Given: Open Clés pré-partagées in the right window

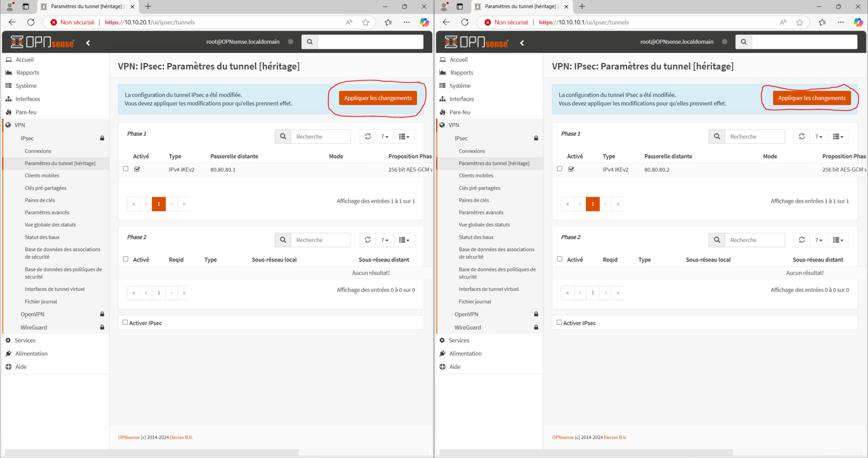Looking at the screenshot, I should point(480,188).
